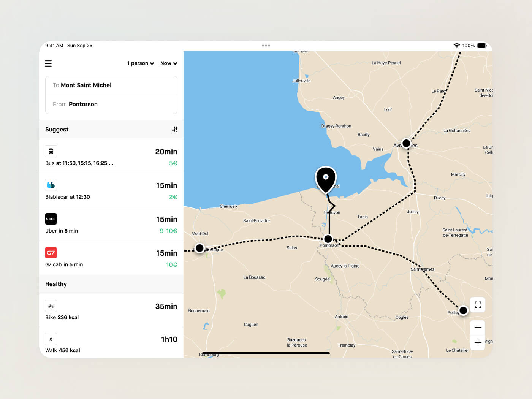This screenshot has height=399, width=532.
Task: Open the Now time dropdown
Action: point(169,63)
